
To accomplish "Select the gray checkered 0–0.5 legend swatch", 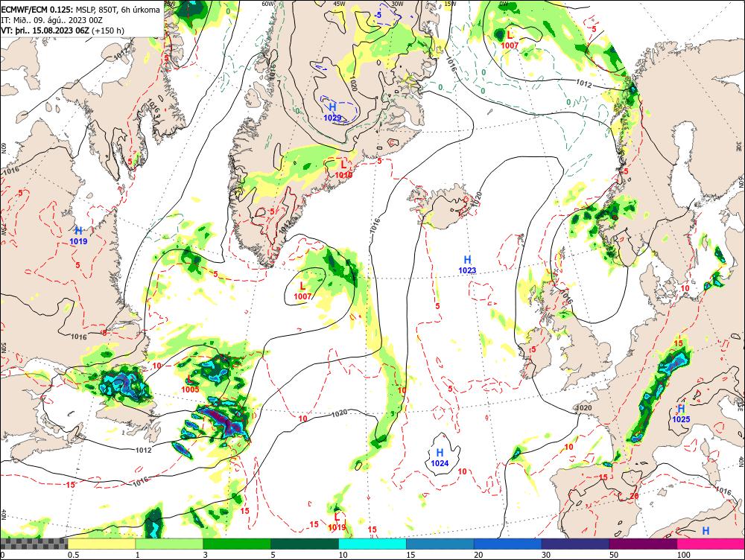I will tap(34, 544).
